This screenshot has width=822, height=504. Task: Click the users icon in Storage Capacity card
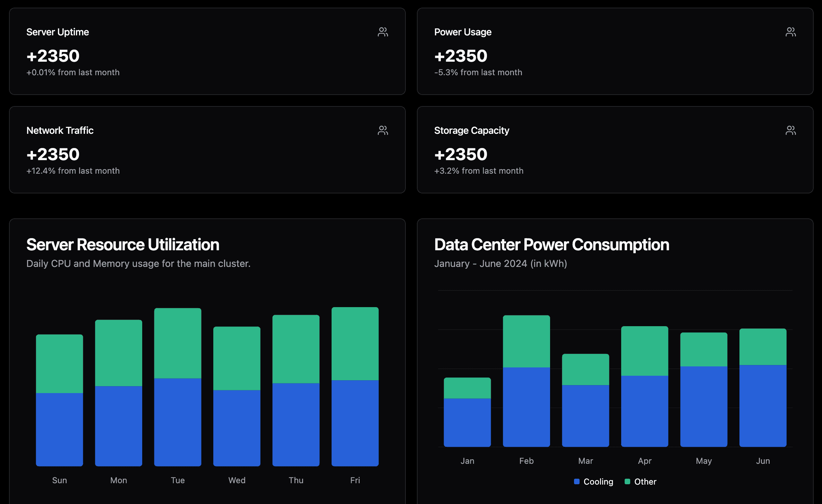coord(791,130)
